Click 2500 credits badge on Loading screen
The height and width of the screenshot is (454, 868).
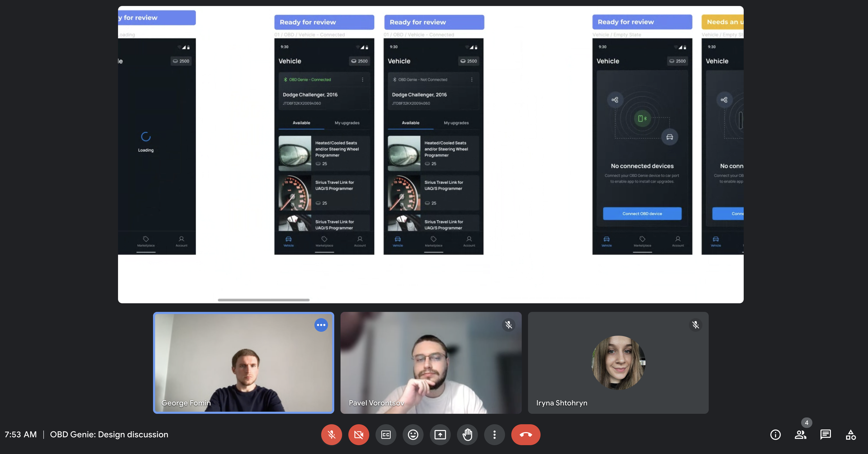coord(181,61)
